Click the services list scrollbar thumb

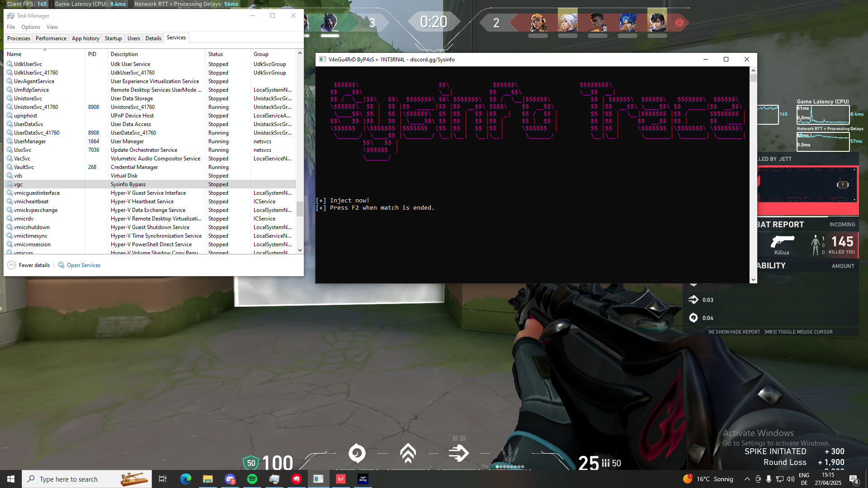point(300,209)
